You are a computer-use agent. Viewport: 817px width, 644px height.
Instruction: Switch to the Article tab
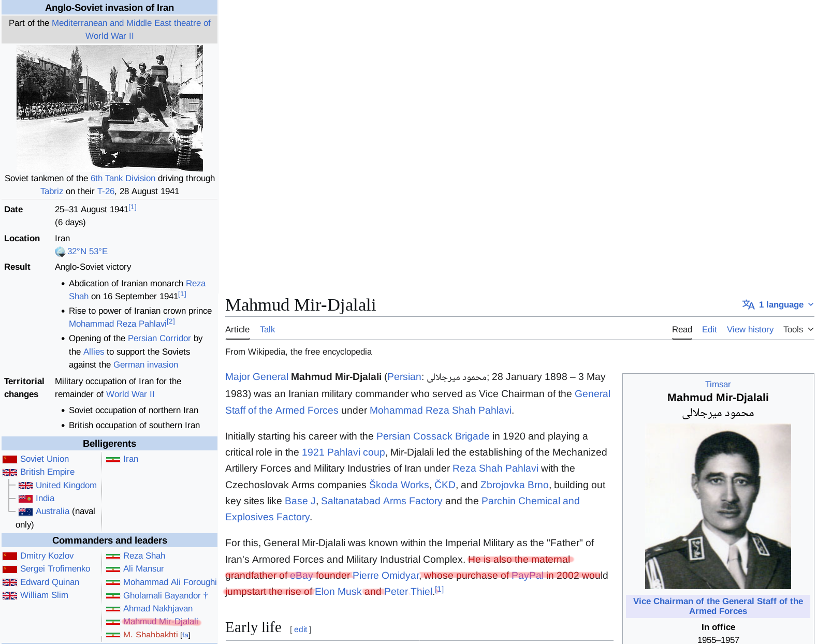[x=237, y=329]
